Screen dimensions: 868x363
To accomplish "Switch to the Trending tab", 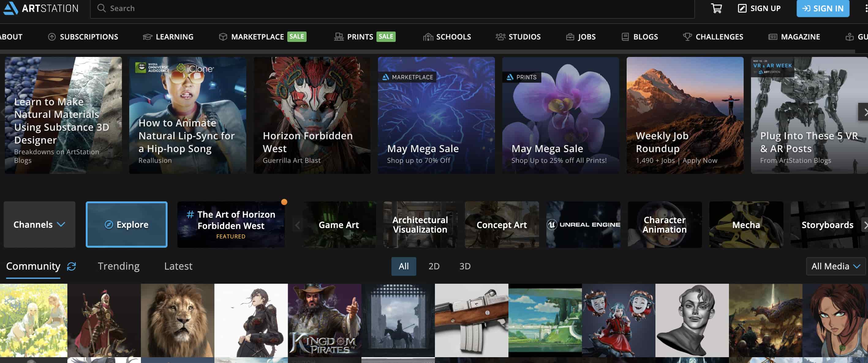I will [x=119, y=266].
